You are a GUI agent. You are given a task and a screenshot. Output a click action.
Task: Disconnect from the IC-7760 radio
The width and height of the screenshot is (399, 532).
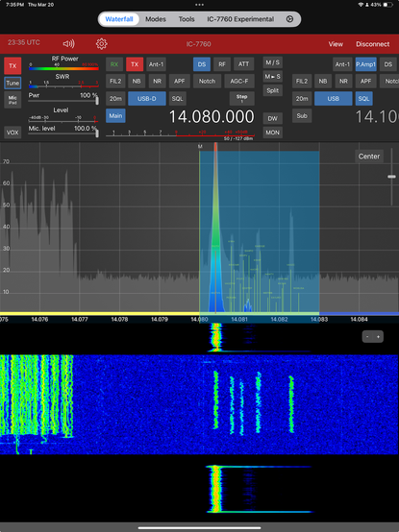(372, 44)
